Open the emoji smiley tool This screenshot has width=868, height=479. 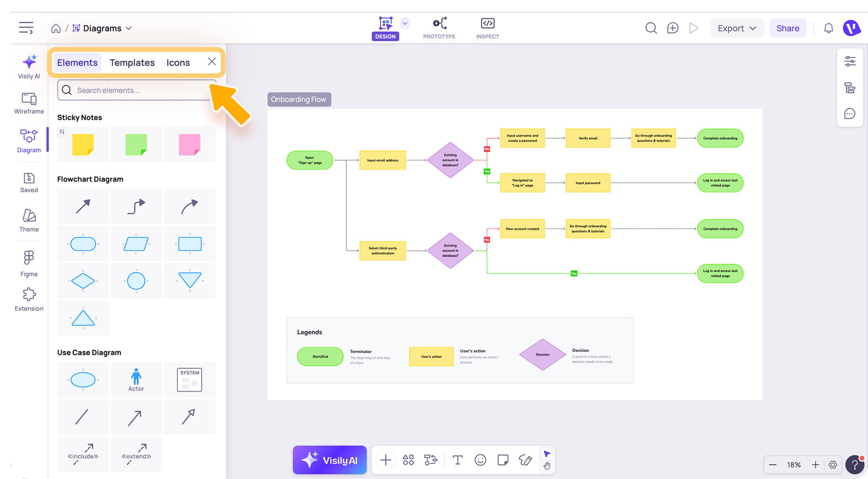click(x=480, y=460)
